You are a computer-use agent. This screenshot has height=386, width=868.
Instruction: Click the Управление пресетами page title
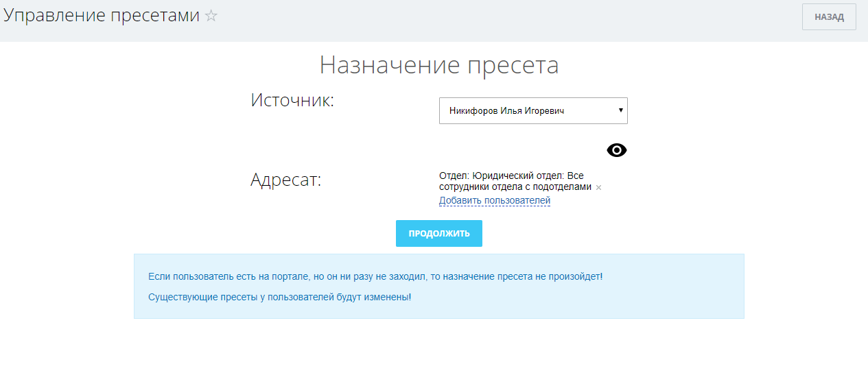coord(101,16)
